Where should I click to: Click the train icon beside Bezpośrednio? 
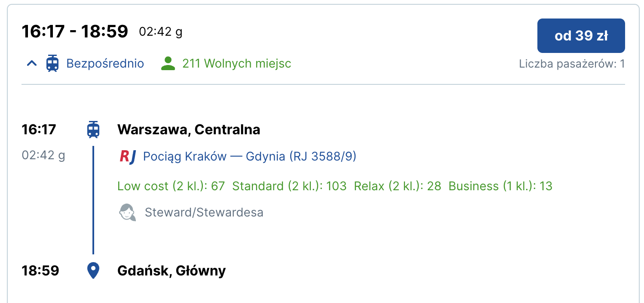52,63
